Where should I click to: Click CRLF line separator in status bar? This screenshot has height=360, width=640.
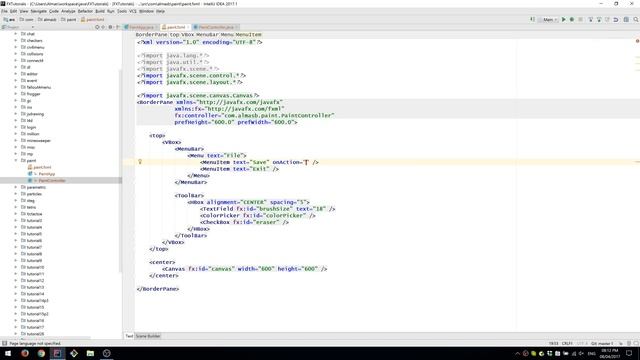pyautogui.click(x=567, y=344)
